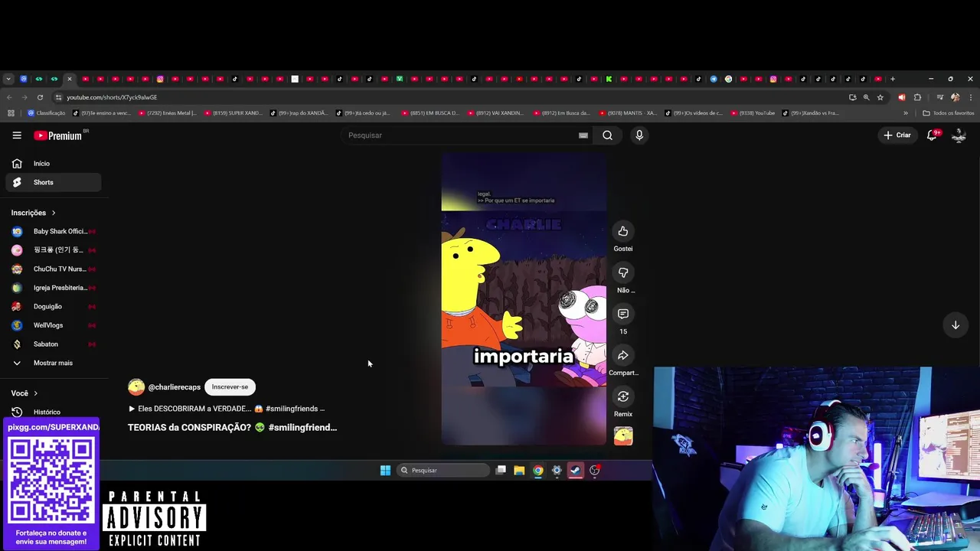Go back with the browser back arrow
This screenshot has width=980, height=551.
9,97
